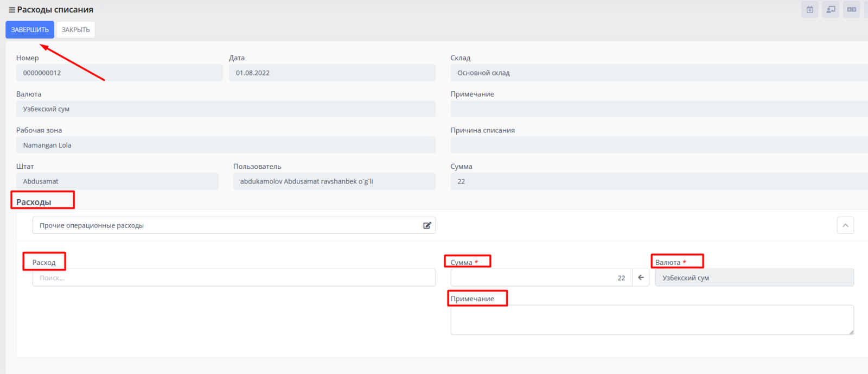Click the Дата field 01.08.2022
868x374 pixels.
pos(331,73)
